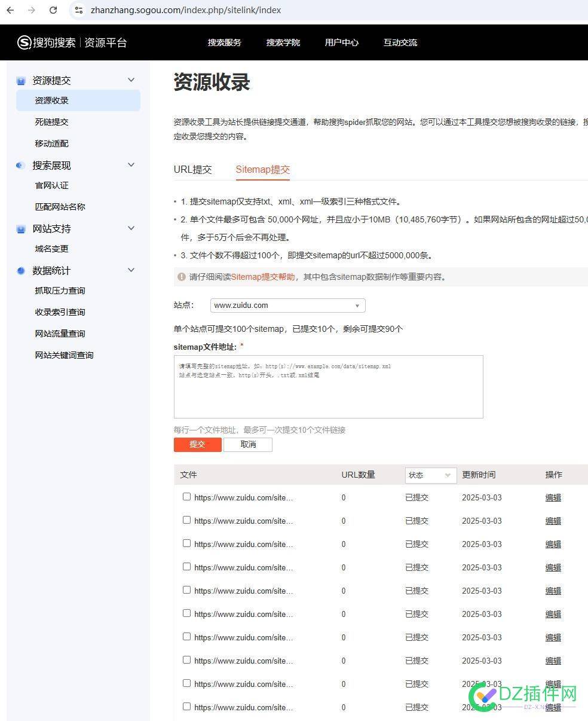Open 网站流量查询 in the sidebar
Screen dimensions: 588x721
pos(60,334)
